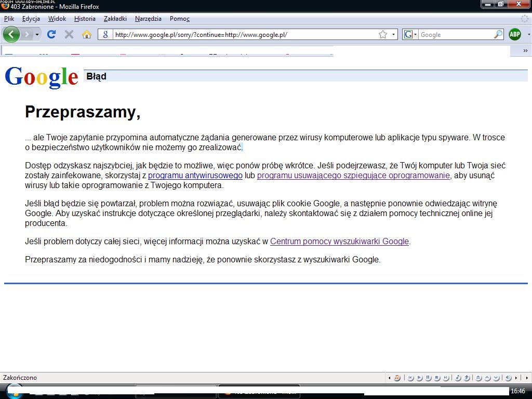Click the Eject media button
Image resolution: width=532 pixels, height=399 pixels.
coord(478,378)
